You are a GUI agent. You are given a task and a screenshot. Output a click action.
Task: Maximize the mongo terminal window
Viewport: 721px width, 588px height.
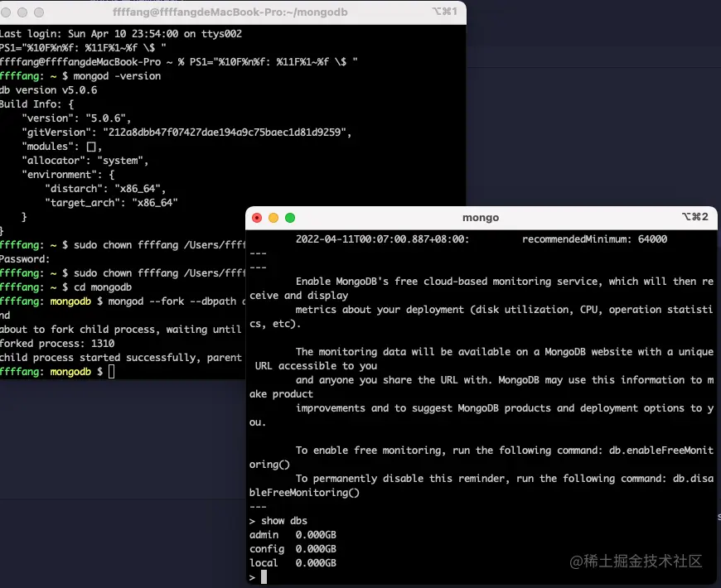click(x=290, y=218)
